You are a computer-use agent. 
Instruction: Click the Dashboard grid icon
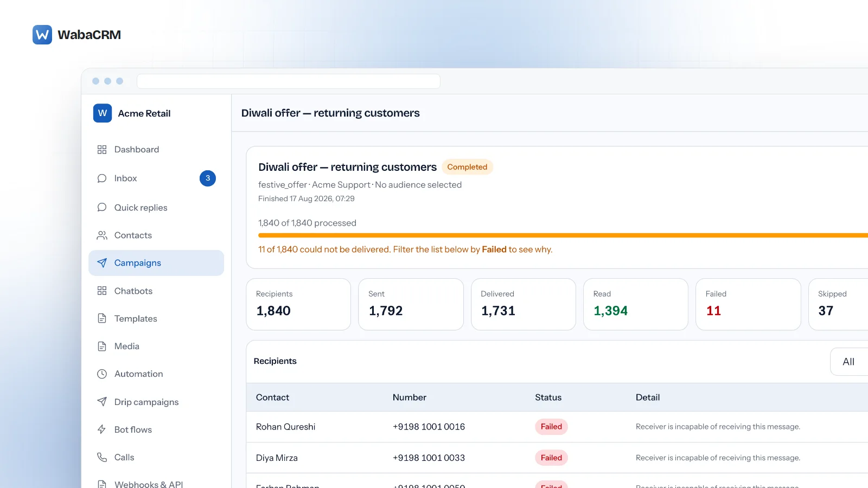102,150
